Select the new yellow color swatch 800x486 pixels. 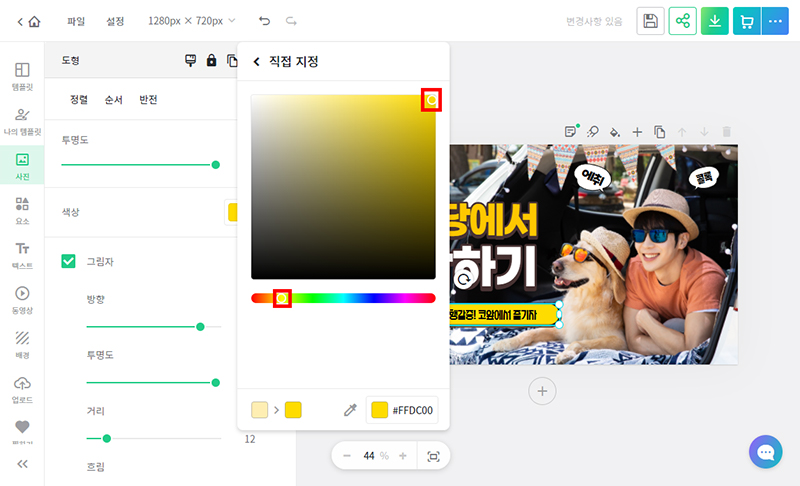[293, 410]
